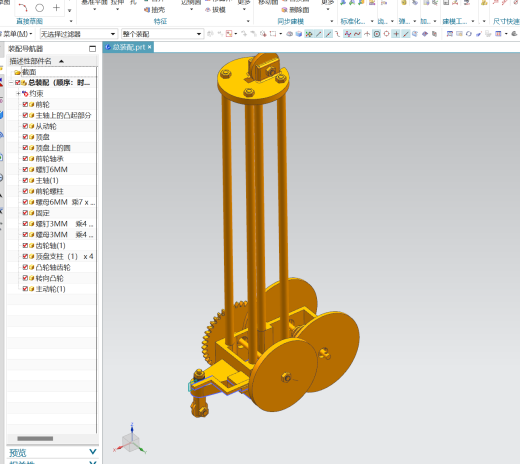
Task: Expand the 约束 constraints tree node
Action: 18,94
